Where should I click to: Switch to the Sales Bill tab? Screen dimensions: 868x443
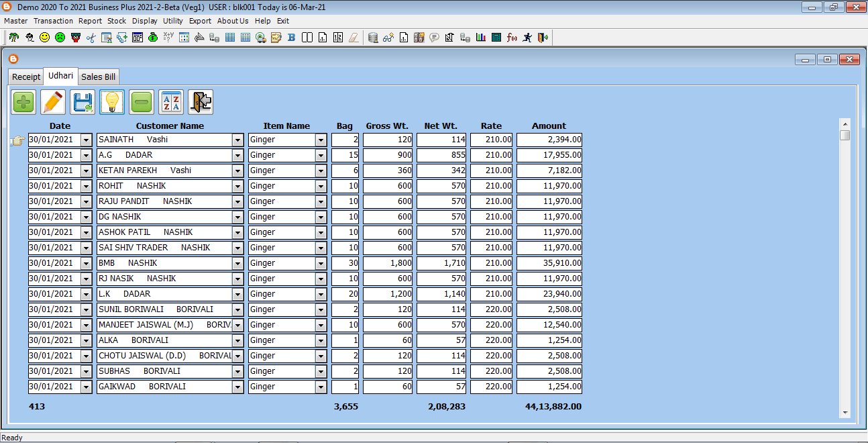pyautogui.click(x=99, y=77)
